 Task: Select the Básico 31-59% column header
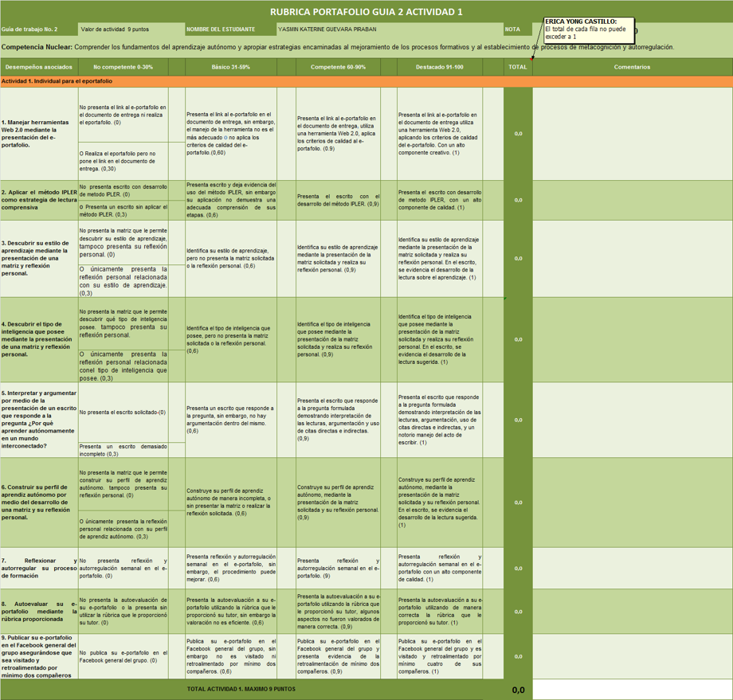point(230,67)
